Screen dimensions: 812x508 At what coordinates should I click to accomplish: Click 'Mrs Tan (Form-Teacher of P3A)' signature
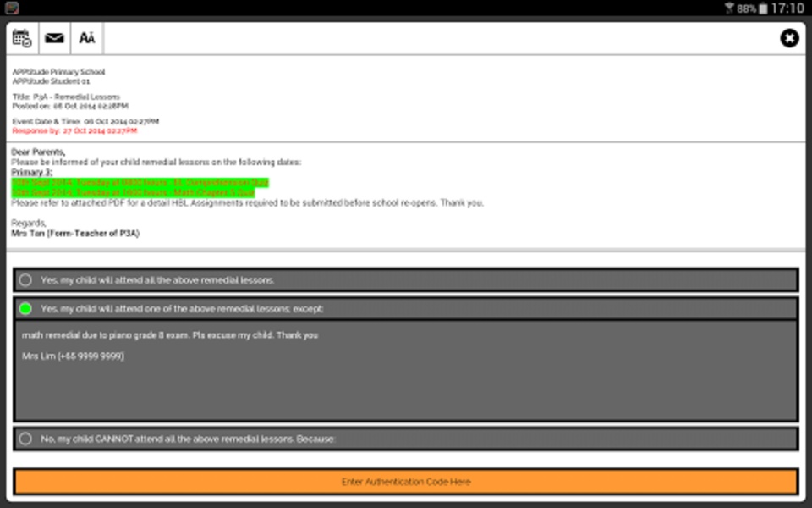[75, 234]
